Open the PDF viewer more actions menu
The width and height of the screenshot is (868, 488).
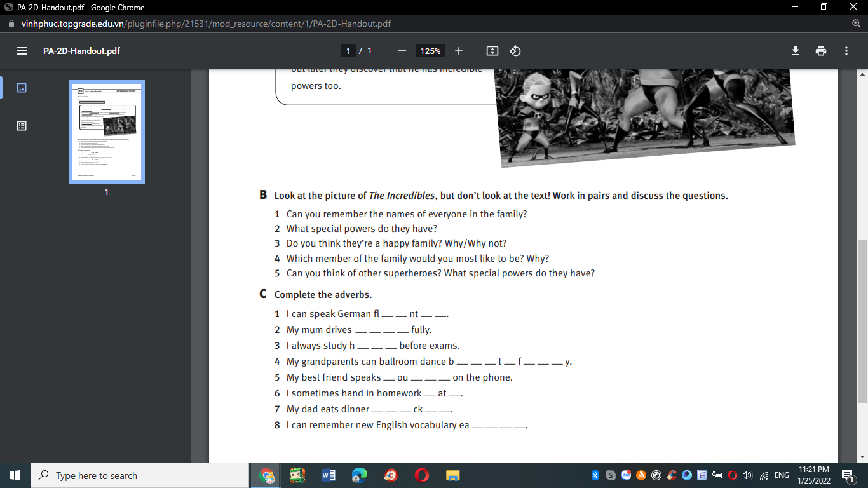pyautogui.click(x=846, y=51)
